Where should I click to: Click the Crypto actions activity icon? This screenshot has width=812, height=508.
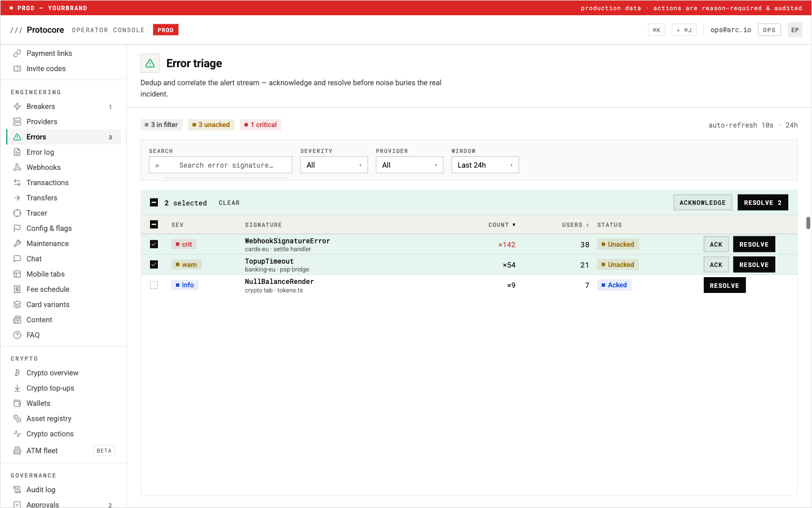17,434
